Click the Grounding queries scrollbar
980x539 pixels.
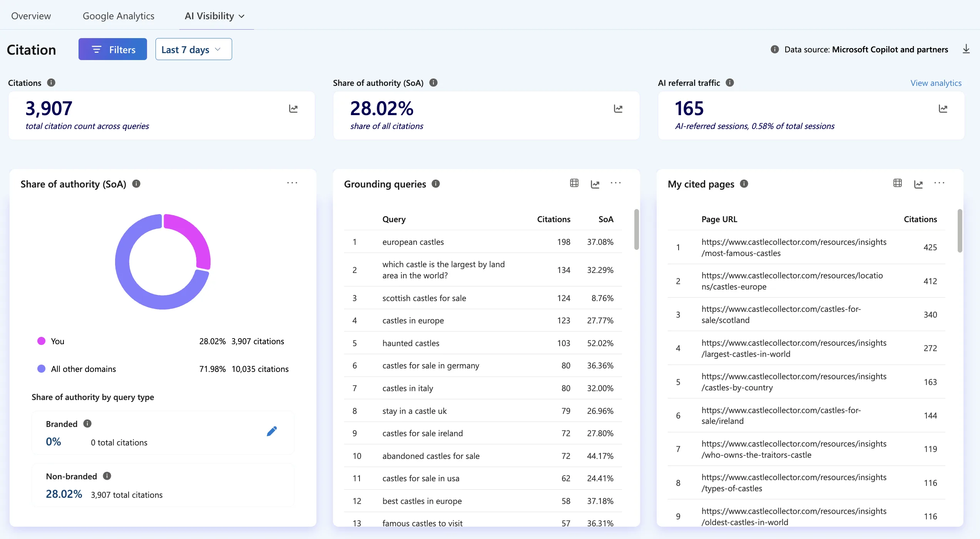637,229
